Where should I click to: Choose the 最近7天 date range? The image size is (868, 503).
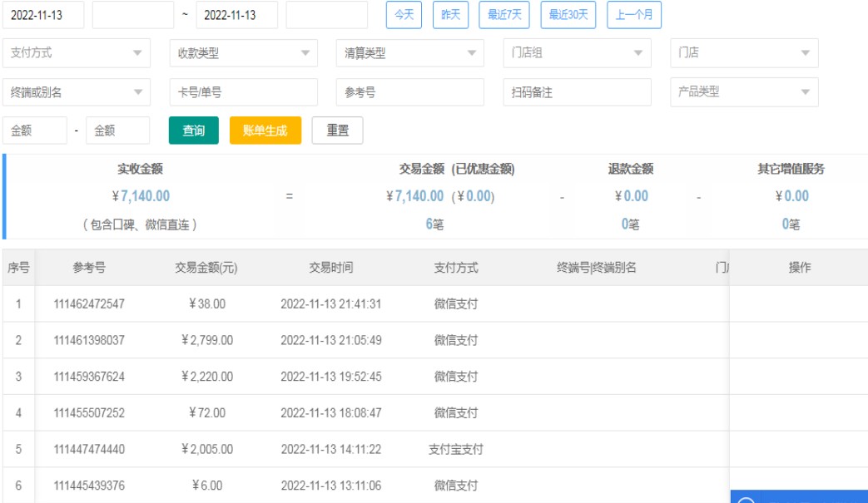504,15
